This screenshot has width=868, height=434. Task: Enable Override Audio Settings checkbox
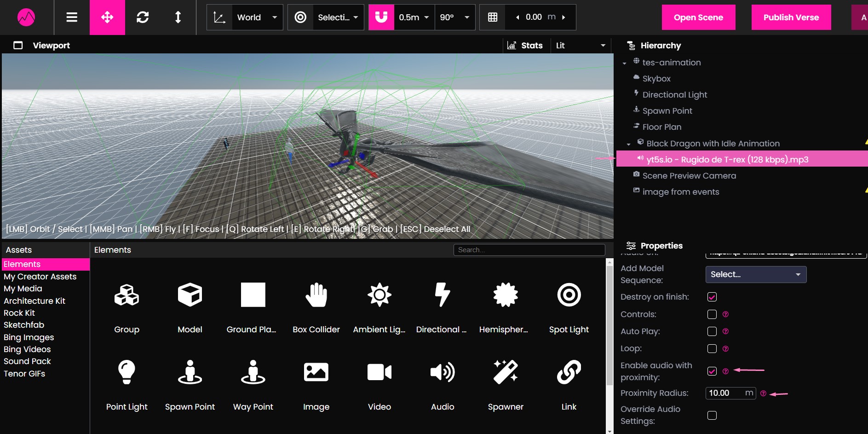712,415
